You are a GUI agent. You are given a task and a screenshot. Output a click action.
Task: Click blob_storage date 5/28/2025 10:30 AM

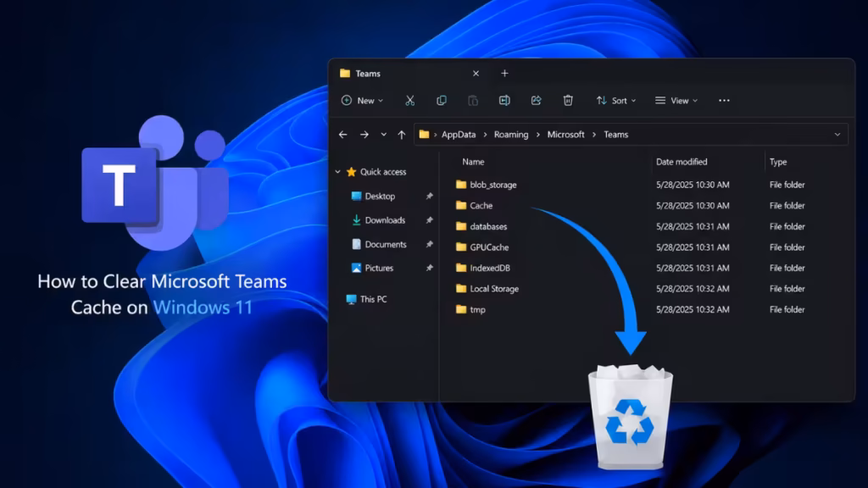[693, 185]
